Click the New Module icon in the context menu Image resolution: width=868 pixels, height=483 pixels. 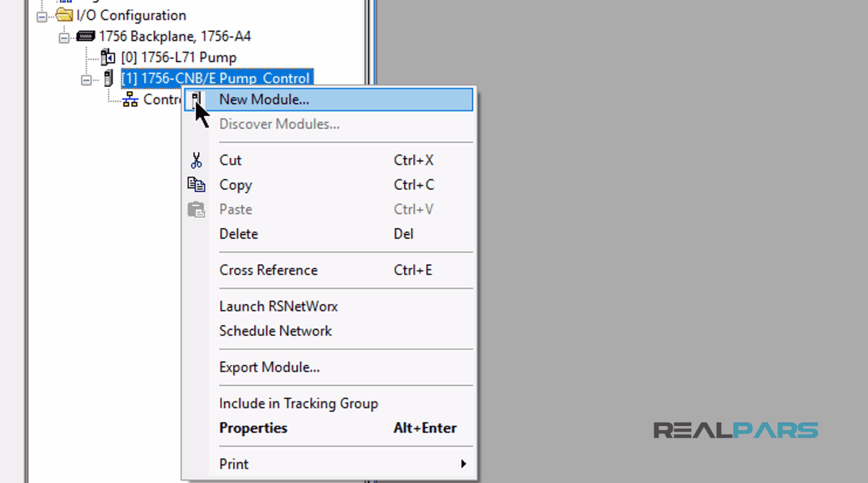197,99
